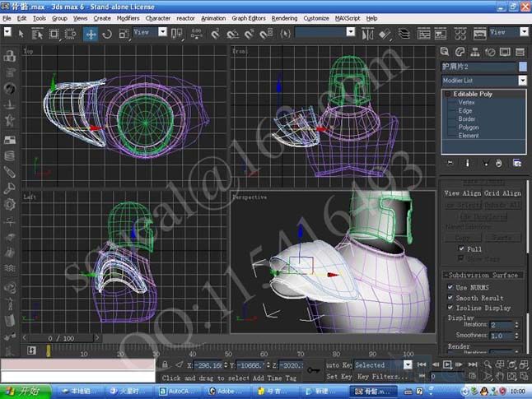Switch to Modify command panel tab
This screenshot has width=532, height=399.
460,52
